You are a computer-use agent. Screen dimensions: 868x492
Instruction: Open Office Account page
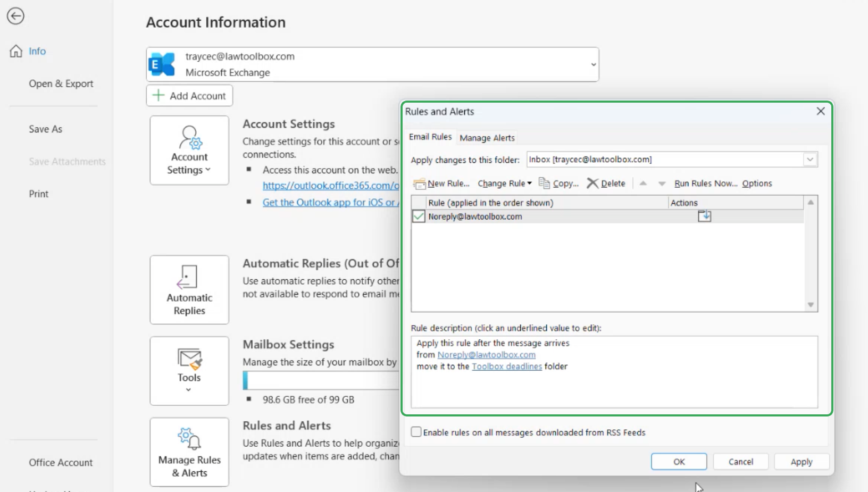pyautogui.click(x=61, y=462)
